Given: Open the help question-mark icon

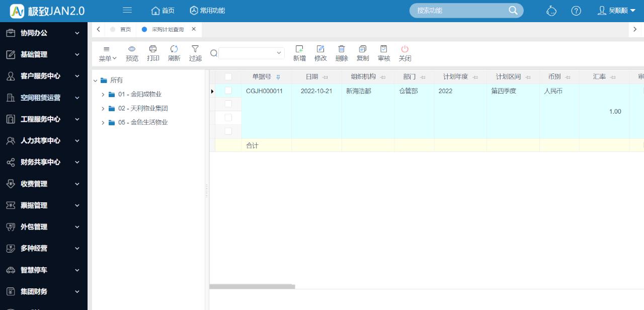Looking at the screenshot, I should [x=576, y=11].
